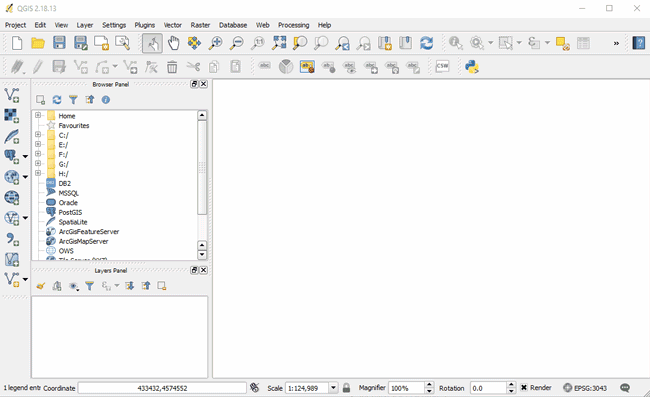Refresh the Browser Panel contents

click(57, 100)
